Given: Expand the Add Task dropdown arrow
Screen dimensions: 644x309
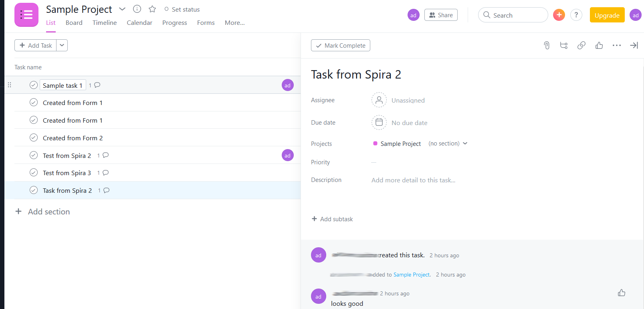Looking at the screenshot, I should (x=62, y=45).
